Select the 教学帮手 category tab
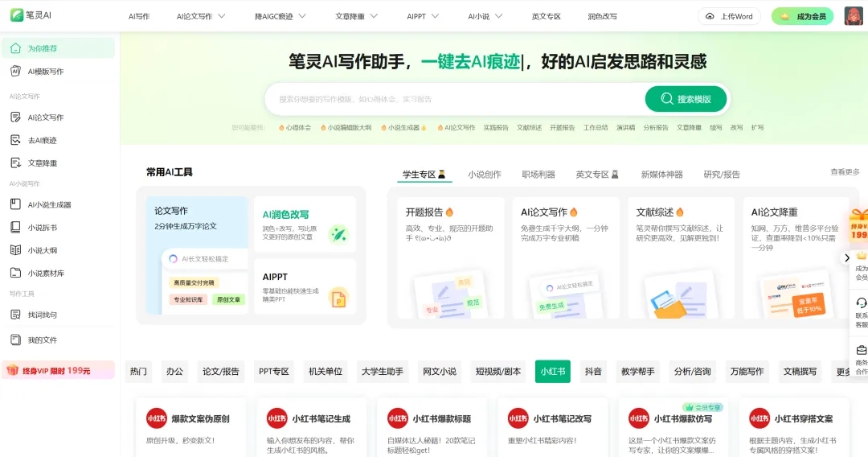Image resolution: width=868 pixels, height=457 pixels. coord(637,371)
